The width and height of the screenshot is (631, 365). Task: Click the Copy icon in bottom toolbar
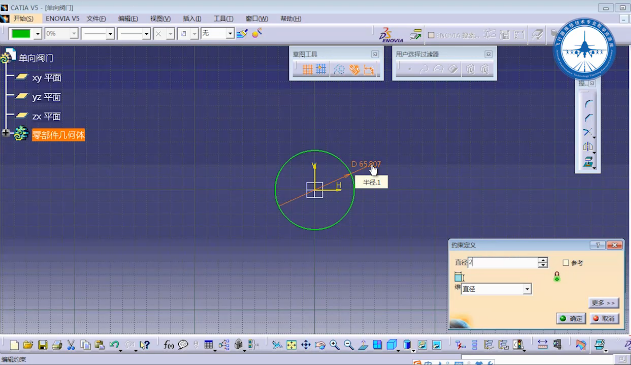[x=85, y=345]
